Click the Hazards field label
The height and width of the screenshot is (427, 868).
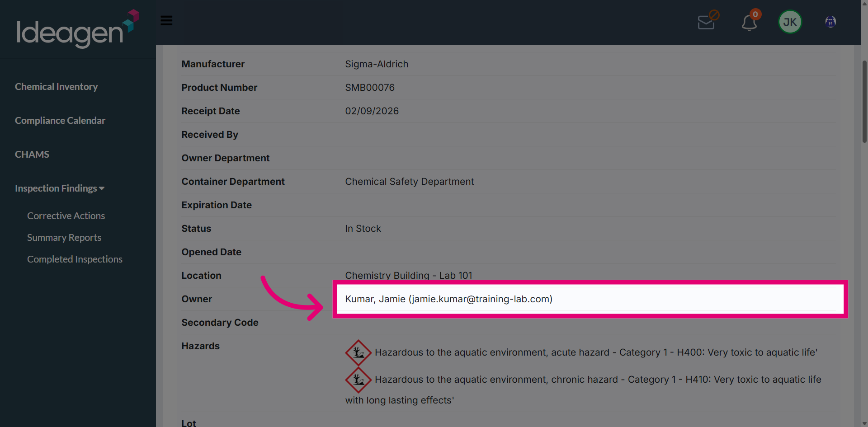pos(201,346)
